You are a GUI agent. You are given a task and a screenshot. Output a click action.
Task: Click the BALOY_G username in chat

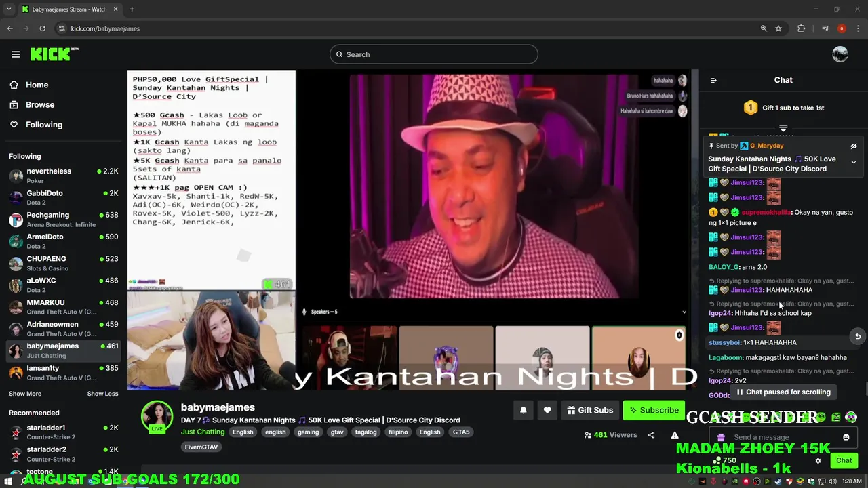[724, 267]
